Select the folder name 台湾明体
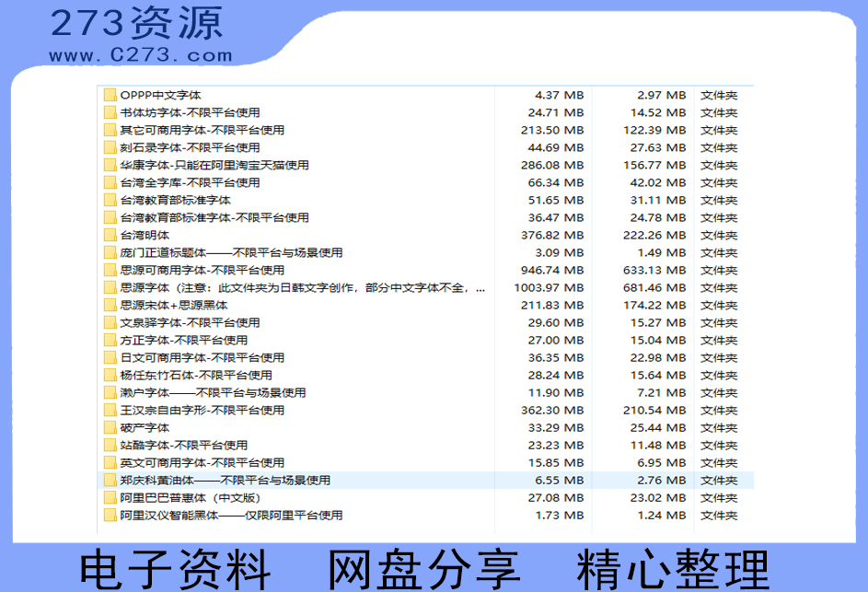868x592 pixels. tap(145, 235)
